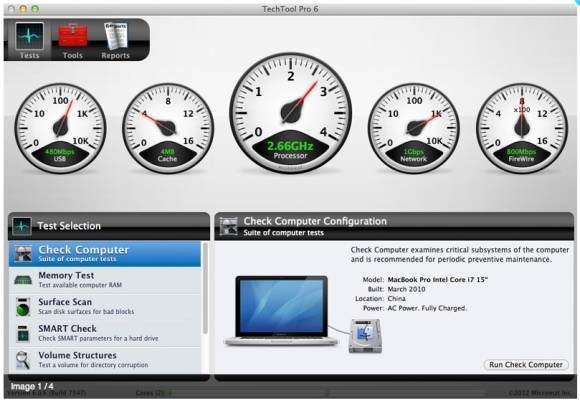
Task: Select the Check Computer test row
Action: pos(105,254)
